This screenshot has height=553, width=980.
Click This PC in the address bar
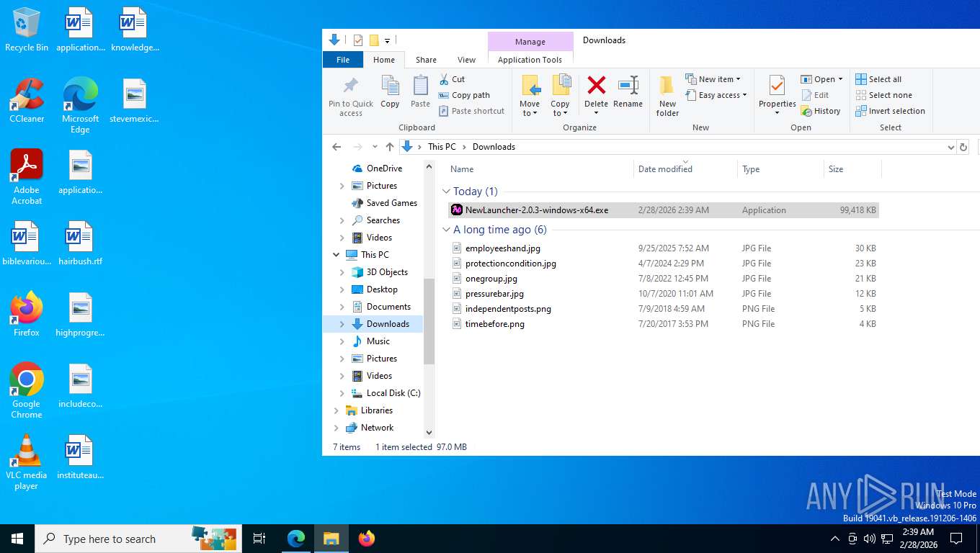pos(442,147)
